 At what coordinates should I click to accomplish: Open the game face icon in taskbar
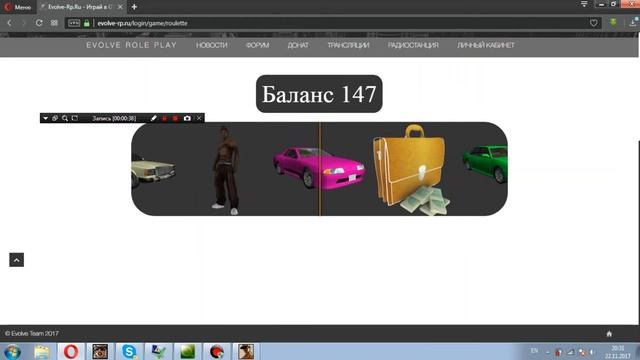pos(100,351)
